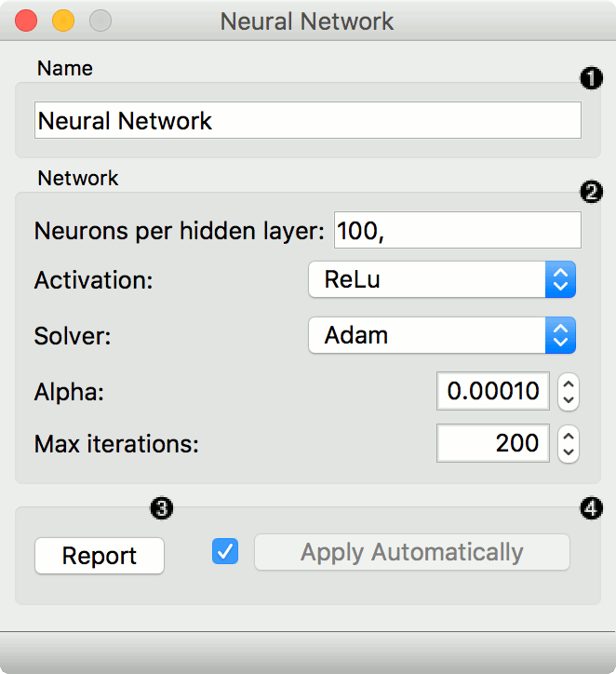
Task: Click the number 3 annotation marker
Action: click(x=162, y=508)
